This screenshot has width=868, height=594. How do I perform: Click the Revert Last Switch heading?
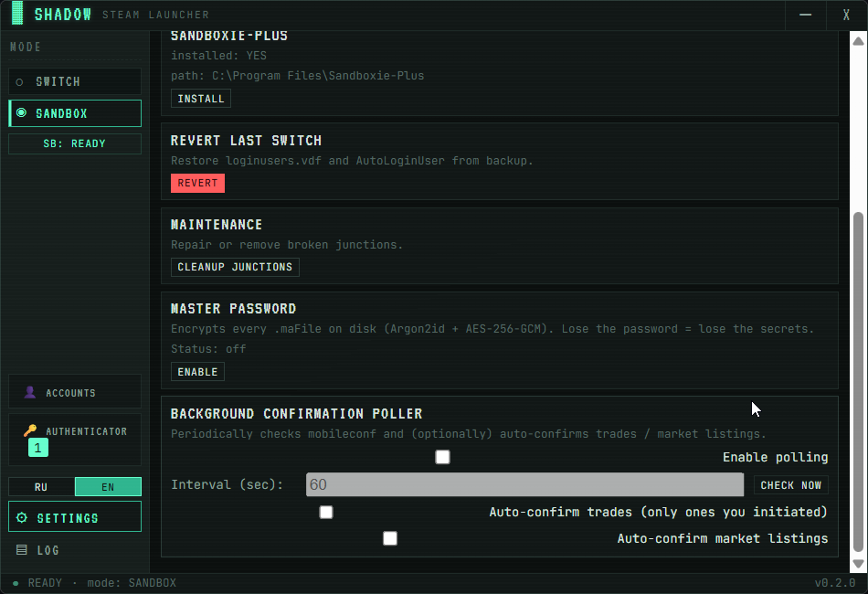(x=246, y=140)
